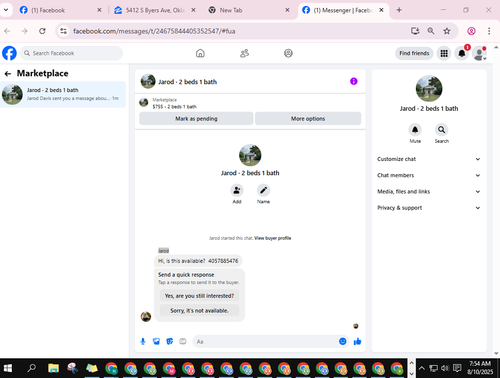Open install app icon in address bar
500x378 pixels.
pyautogui.click(x=415, y=31)
